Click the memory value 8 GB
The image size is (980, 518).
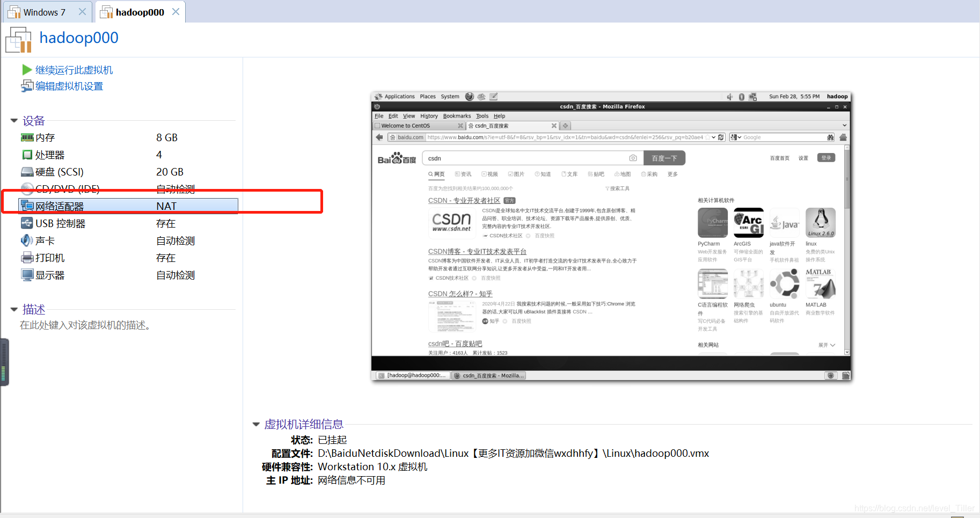[167, 137]
